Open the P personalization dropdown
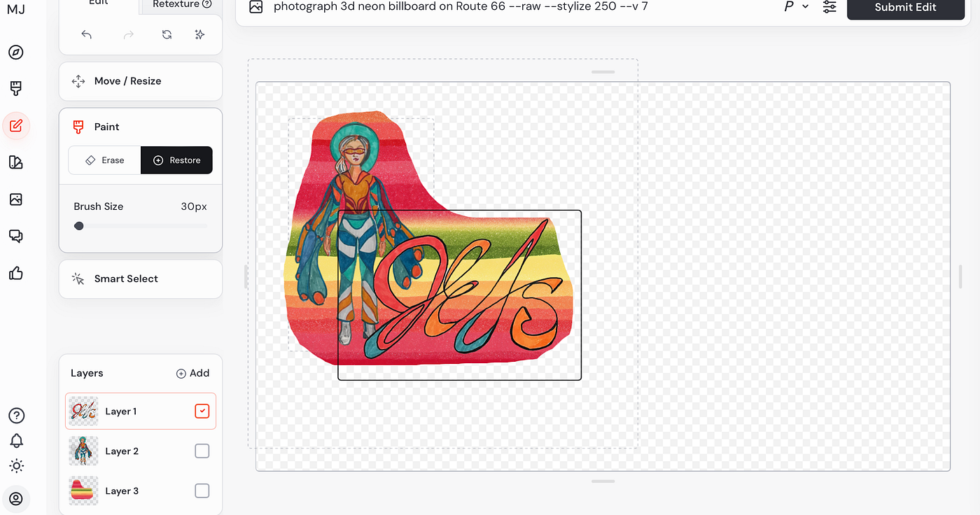 (x=797, y=6)
